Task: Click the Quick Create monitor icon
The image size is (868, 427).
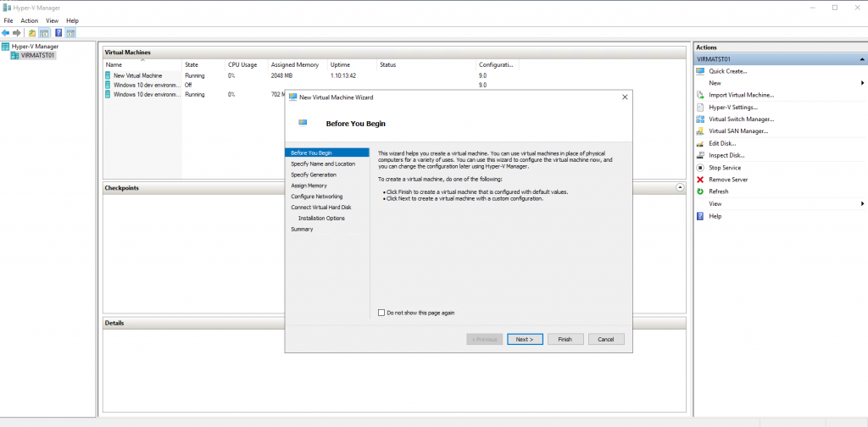Action: pos(700,71)
